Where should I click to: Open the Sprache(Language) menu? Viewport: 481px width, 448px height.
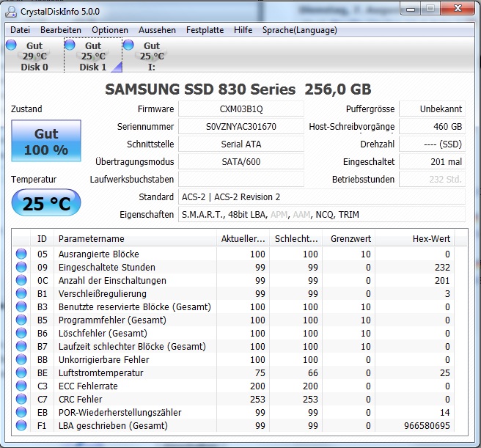[x=299, y=30]
